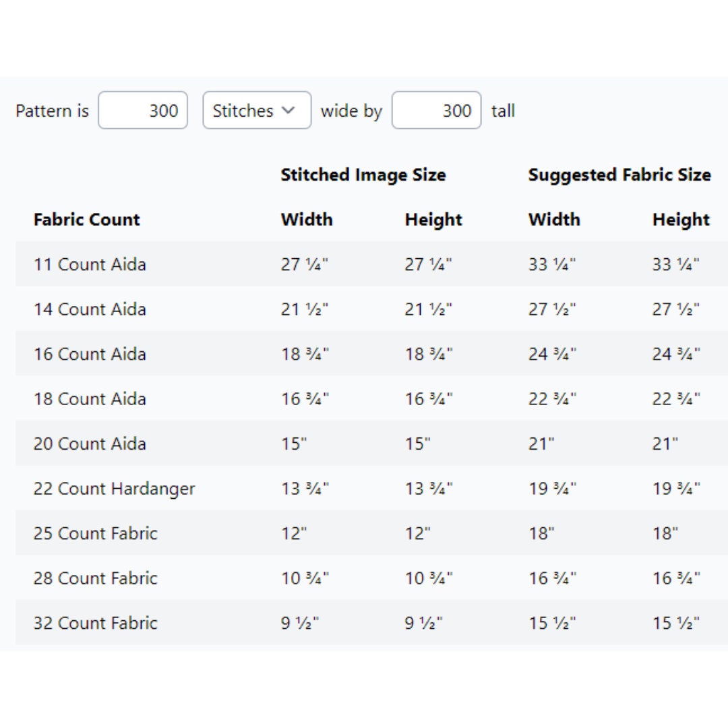The image size is (728, 728).
Task: Click the Width header under Stitched Image Size
Action: click(x=307, y=219)
